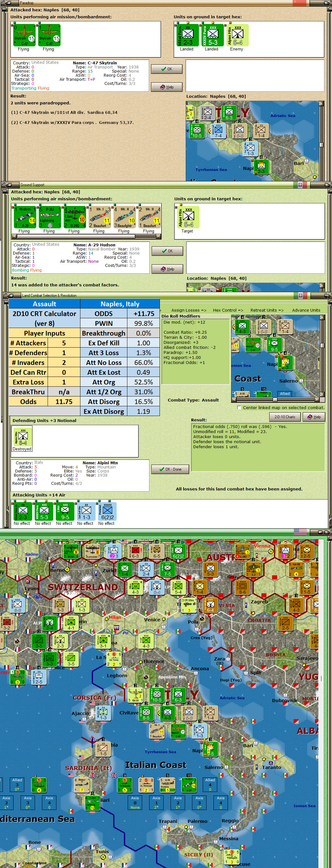The width and height of the screenshot is (332, 868).
Task: Select the Meteor III aircraft on Sardinia
Action: click(82, 785)
